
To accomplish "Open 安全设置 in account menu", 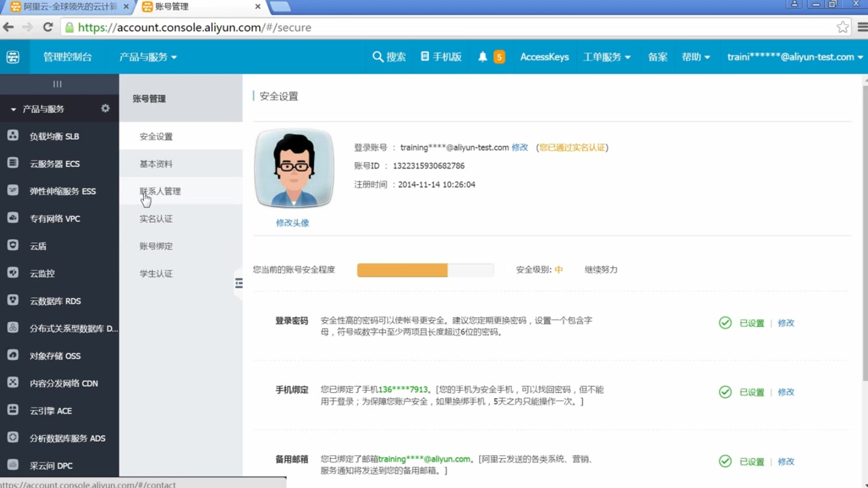I will click(156, 136).
